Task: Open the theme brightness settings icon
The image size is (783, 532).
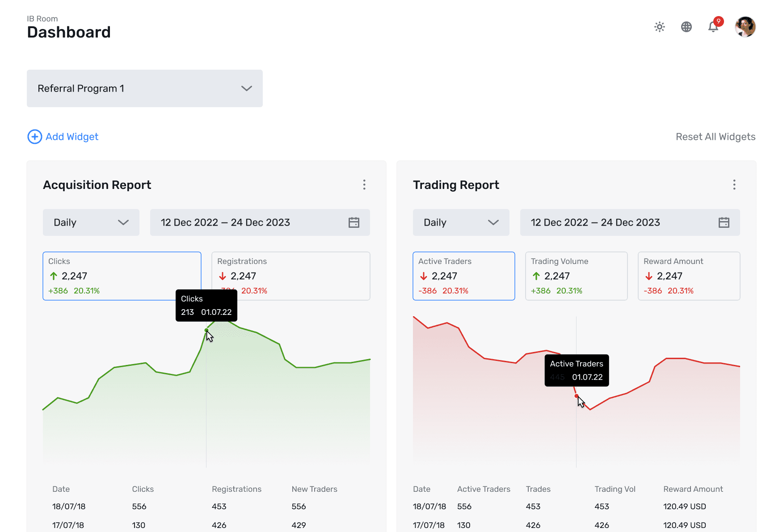Action: pyautogui.click(x=659, y=27)
